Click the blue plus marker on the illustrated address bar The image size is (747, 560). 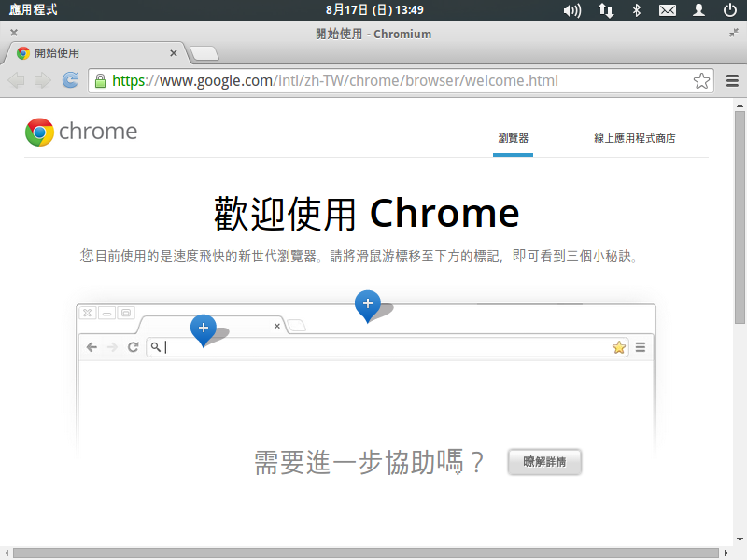(x=204, y=329)
